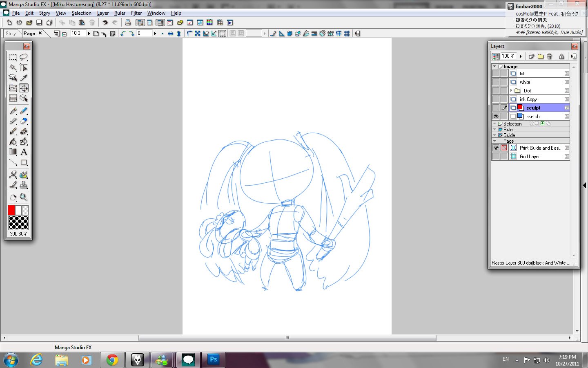The width and height of the screenshot is (588, 368).
Task: Select the Gradient tool
Action: click(x=13, y=152)
